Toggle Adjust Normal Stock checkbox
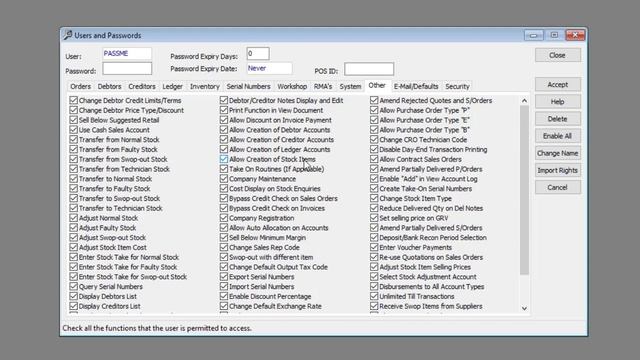Viewport: 640px width, 360px height. click(x=73, y=218)
